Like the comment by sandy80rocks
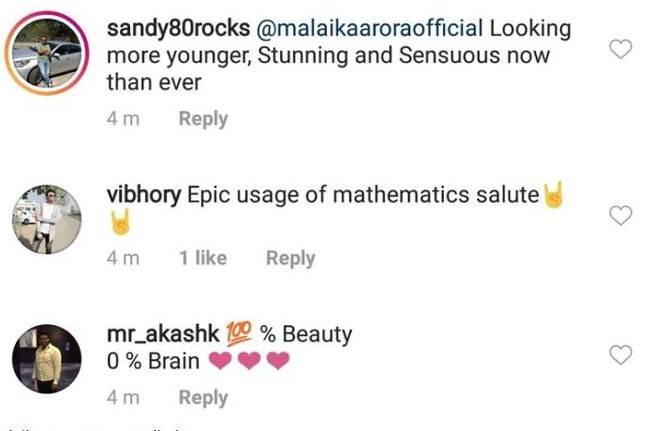This screenshot has height=431, width=650. click(x=621, y=49)
